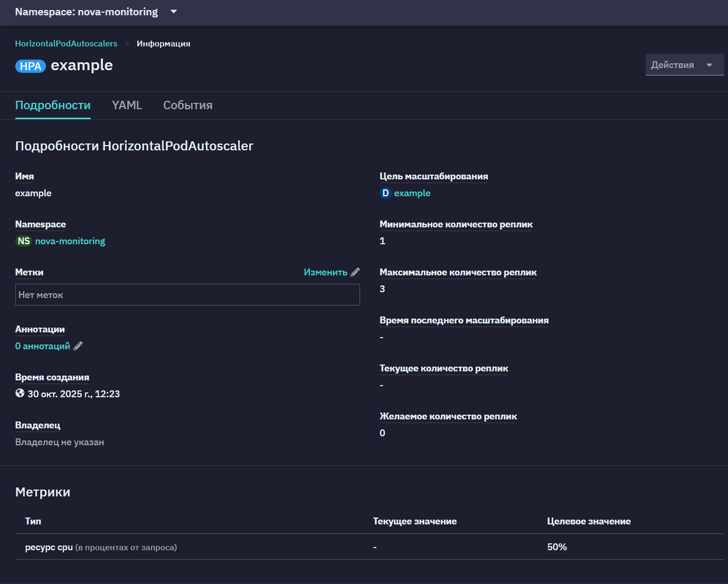Click the D deployment badge icon

coord(385,193)
